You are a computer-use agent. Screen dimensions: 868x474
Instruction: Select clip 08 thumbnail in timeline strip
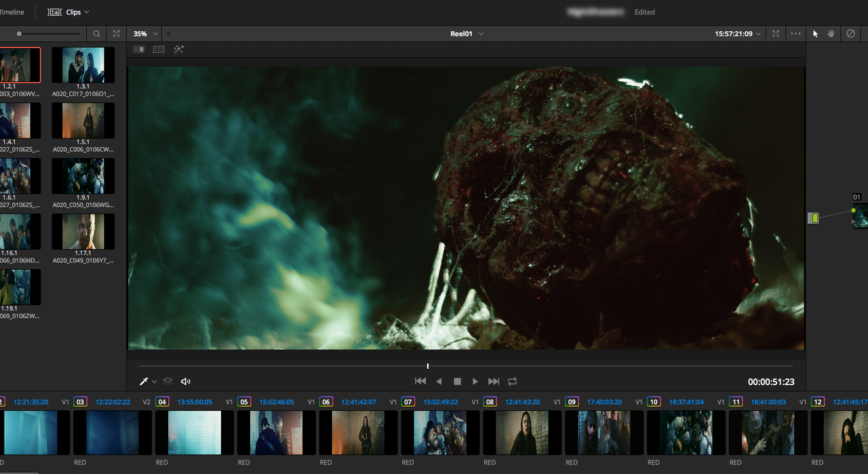coord(522,433)
